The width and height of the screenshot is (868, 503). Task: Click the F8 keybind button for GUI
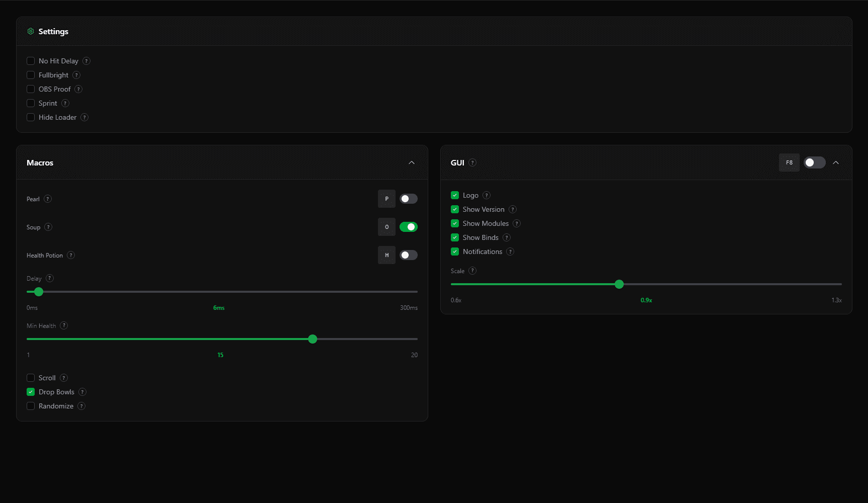point(789,162)
